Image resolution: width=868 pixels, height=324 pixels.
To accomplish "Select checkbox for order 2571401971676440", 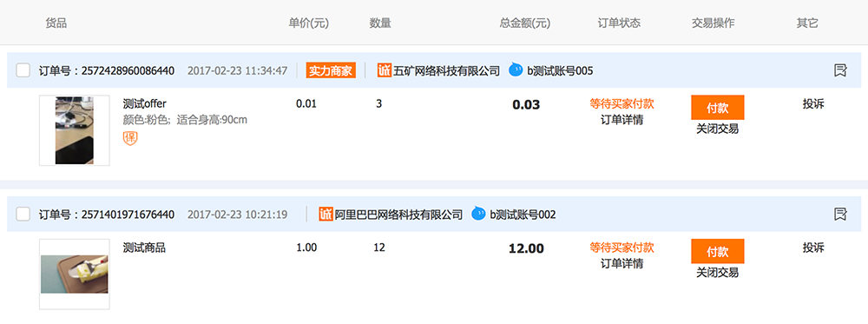I will pyautogui.click(x=23, y=214).
